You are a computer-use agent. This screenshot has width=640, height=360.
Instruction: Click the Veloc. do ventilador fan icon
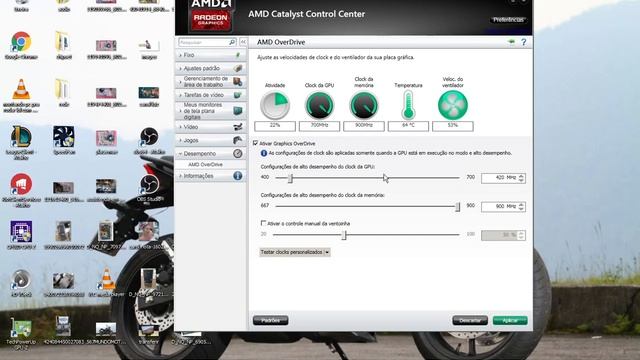(453, 105)
